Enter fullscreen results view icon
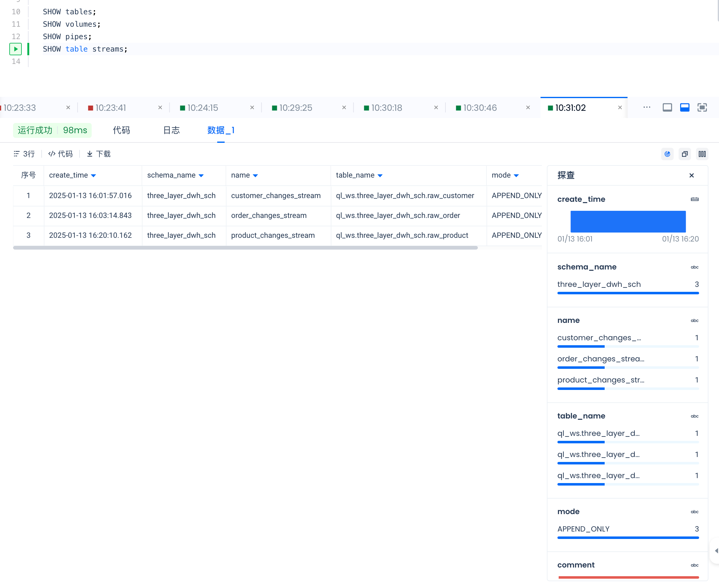This screenshot has width=719, height=588. 702,108
